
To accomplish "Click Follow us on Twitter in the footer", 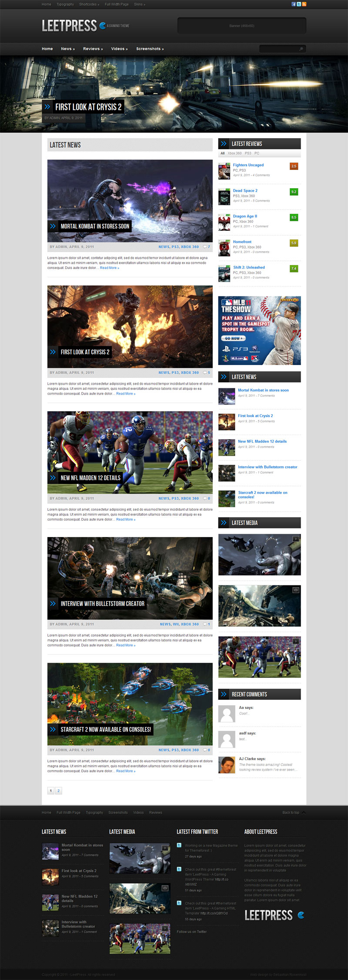I will pos(192,932).
